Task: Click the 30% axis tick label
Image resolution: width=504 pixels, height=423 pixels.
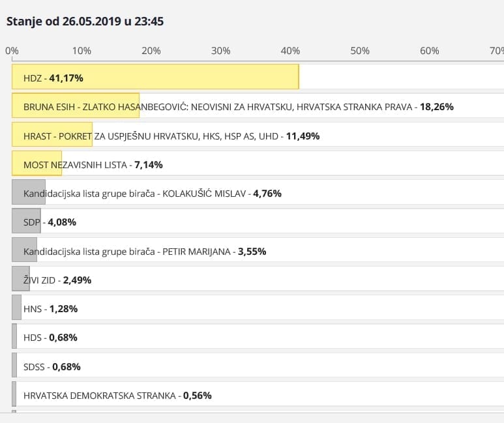Action: pos(221,51)
